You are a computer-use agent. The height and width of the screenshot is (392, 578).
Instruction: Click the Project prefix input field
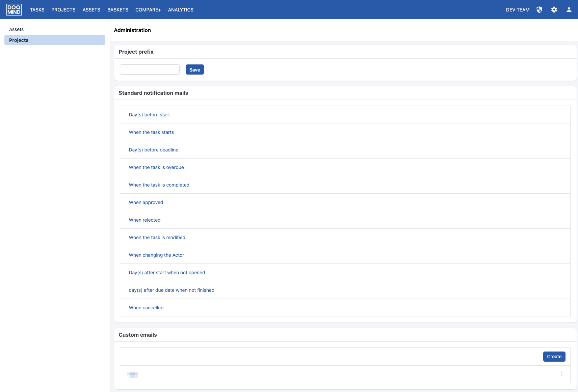coord(150,69)
